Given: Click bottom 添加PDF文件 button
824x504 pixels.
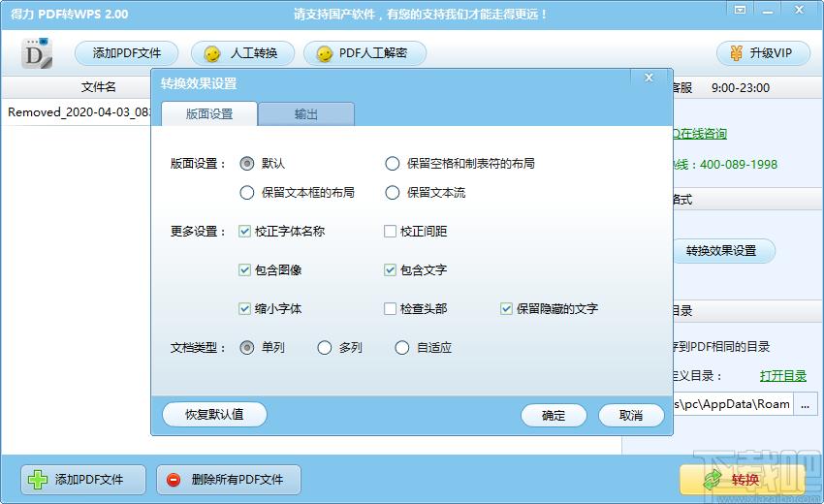Looking at the screenshot, I should point(83,480).
